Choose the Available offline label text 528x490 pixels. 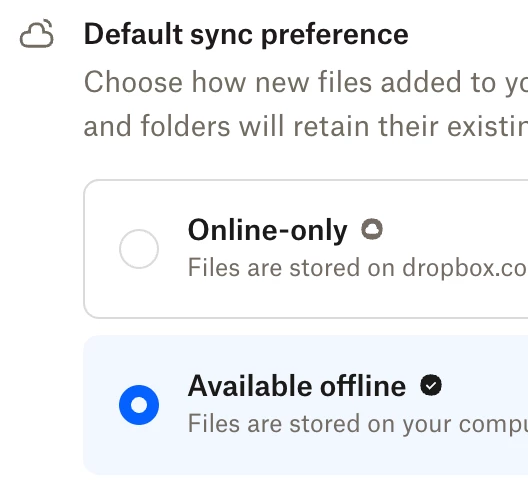click(297, 386)
